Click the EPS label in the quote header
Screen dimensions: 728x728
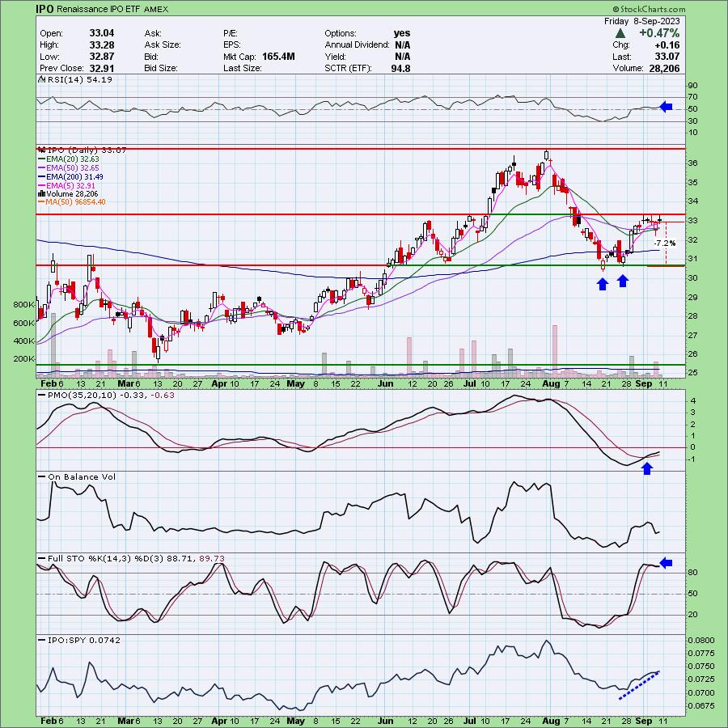coord(231,44)
